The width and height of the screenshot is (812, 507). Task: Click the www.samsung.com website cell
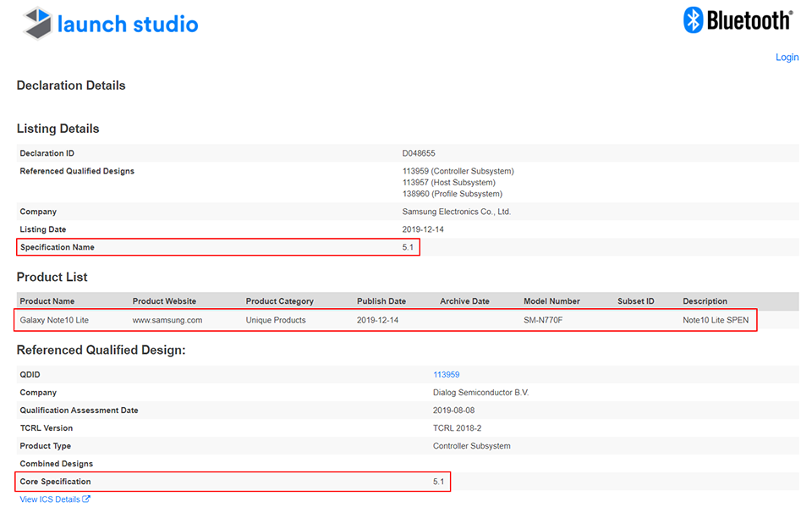[167, 320]
